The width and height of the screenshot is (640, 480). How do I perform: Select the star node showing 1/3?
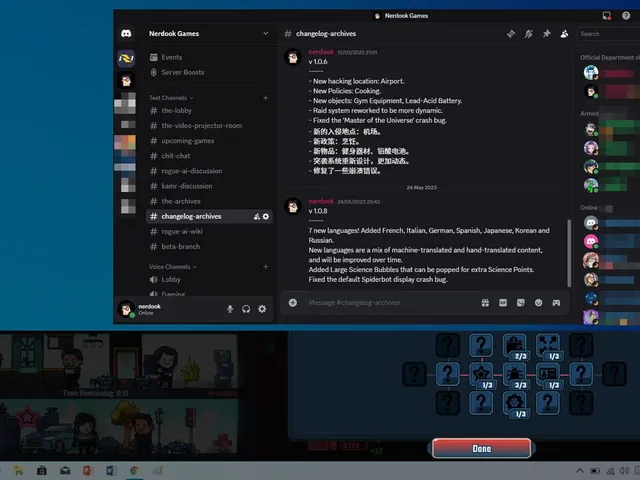point(481,374)
